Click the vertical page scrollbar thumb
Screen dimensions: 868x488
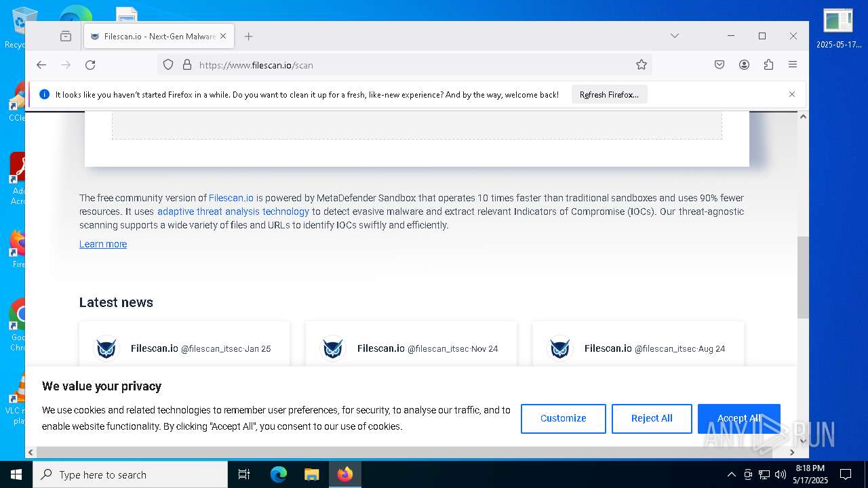[x=803, y=277]
